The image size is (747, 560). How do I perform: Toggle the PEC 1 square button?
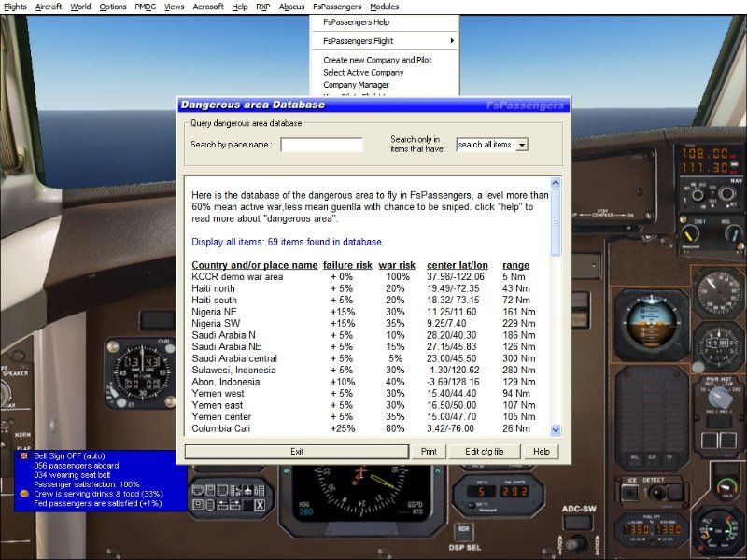pyautogui.click(x=710, y=441)
